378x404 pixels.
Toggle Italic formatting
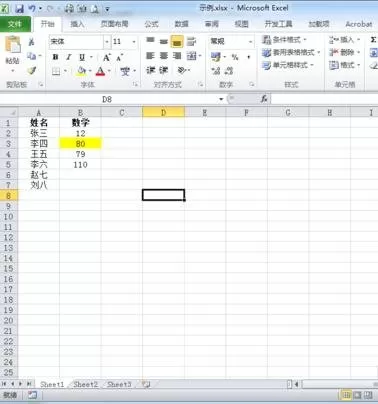(x=69, y=57)
